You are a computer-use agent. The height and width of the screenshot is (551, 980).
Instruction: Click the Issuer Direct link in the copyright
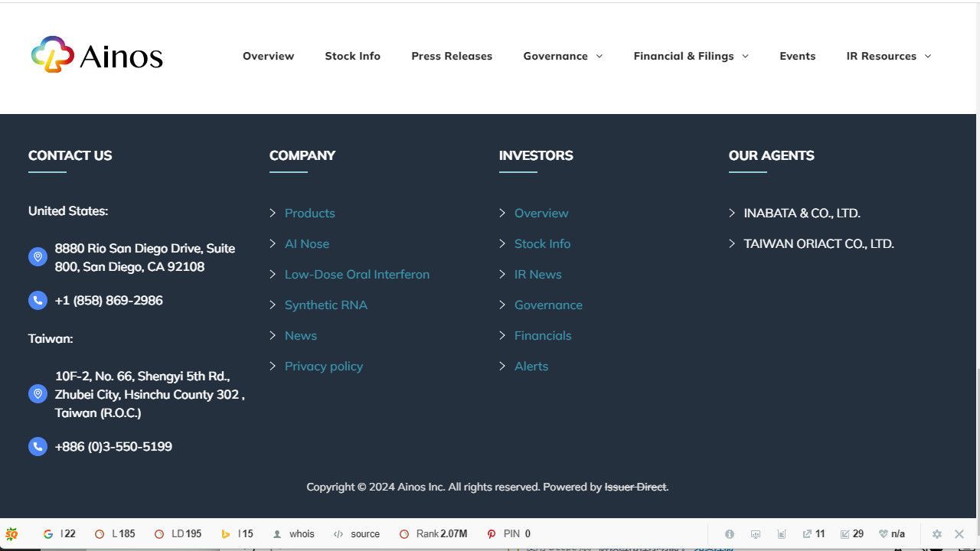[x=635, y=487]
